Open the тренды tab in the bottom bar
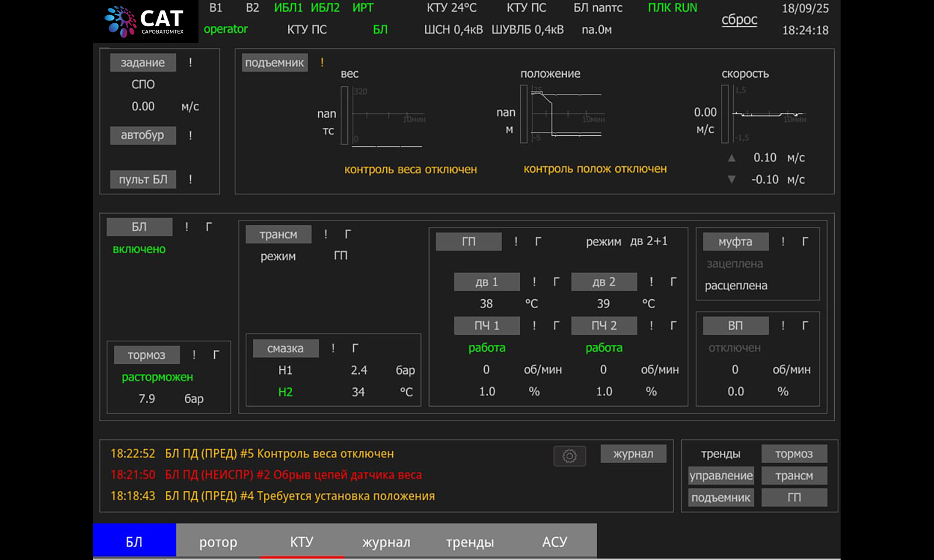This screenshot has height=560, width=934. [x=470, y=542]
